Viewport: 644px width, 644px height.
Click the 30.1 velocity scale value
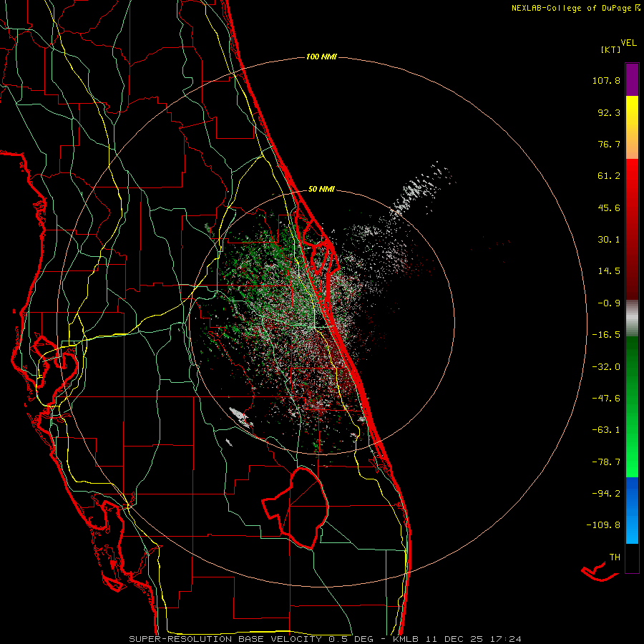[609, 240]
